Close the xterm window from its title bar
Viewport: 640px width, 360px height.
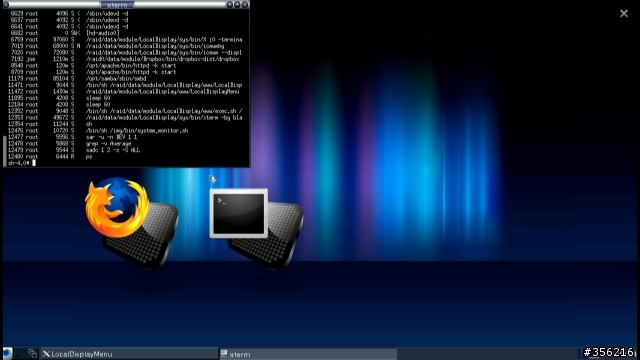point(245,5)
